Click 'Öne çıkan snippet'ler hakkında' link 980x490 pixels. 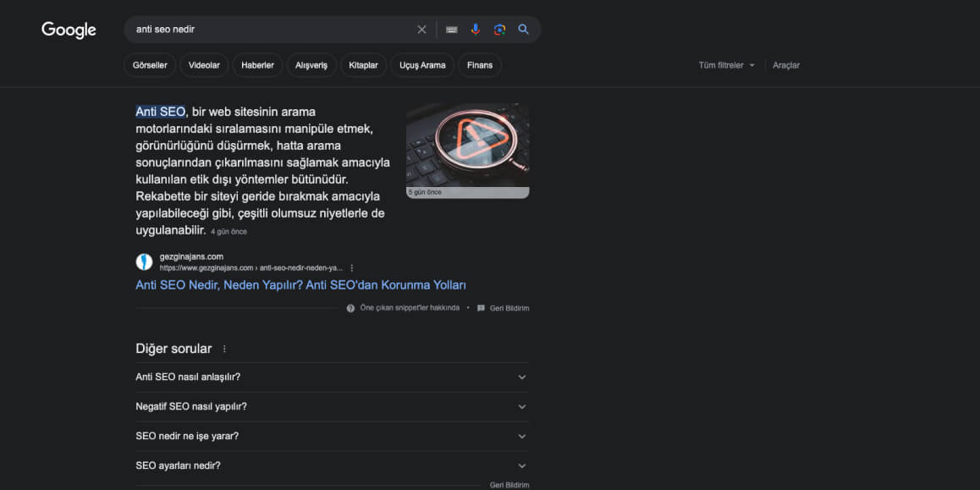click(410, 308)
